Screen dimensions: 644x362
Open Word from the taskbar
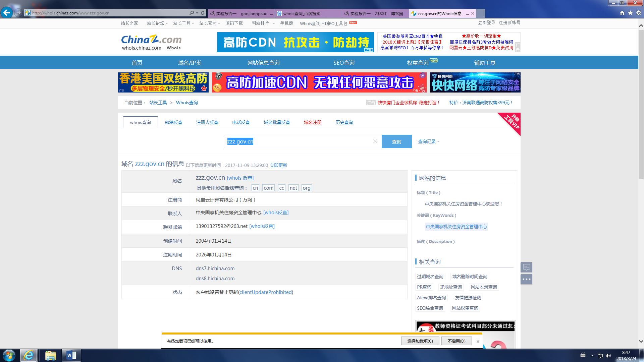[71, 355]
